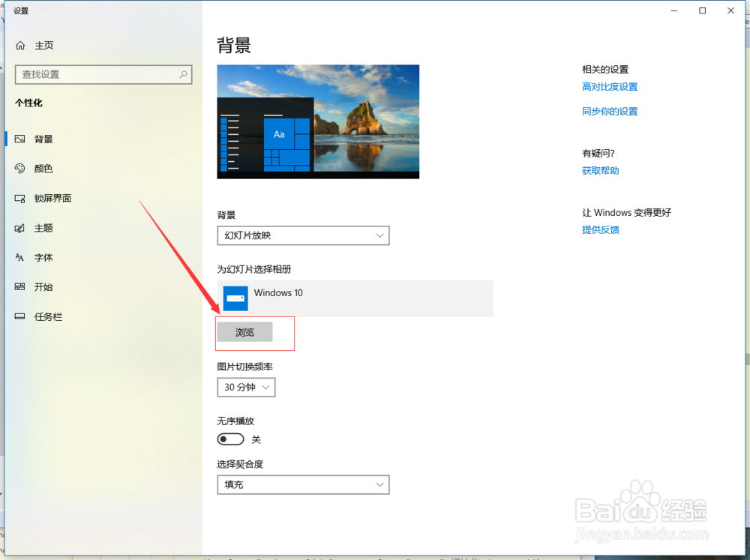Open 任务栏 settings page
The image size is (750, 560).
pyautogui.click(x=48, y=316)
